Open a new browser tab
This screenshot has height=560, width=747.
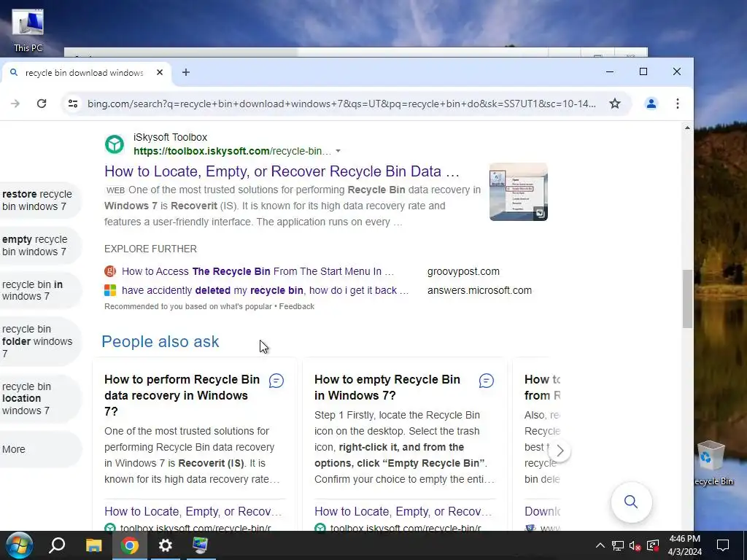pyautogui.click(x=186, y=72)
